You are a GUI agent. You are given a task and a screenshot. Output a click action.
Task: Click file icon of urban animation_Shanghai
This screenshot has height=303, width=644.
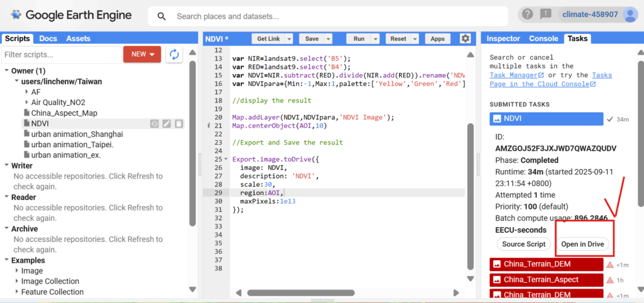pyautogui.click(x=26, y=135)
